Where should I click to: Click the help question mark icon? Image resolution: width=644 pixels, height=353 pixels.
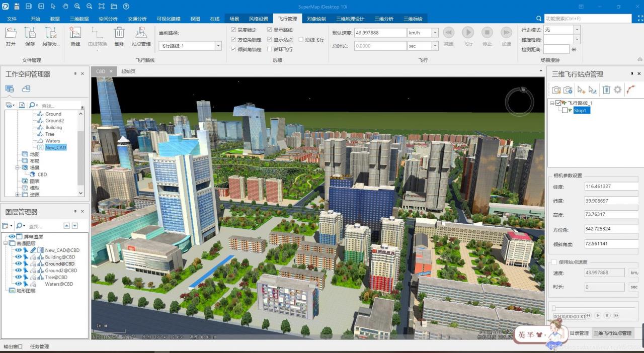[x=126, y=7]
